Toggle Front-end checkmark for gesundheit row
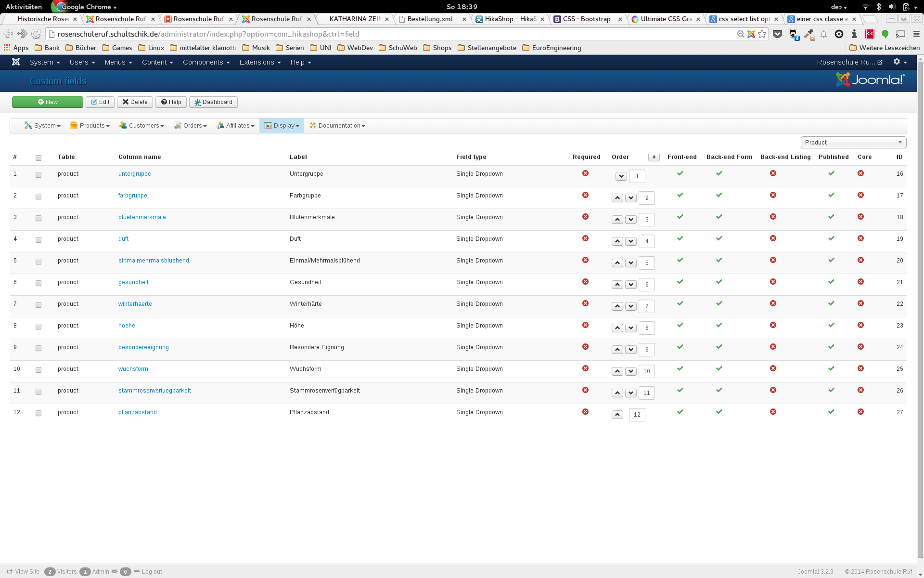The image size is (924, 578). pos(680,282)
